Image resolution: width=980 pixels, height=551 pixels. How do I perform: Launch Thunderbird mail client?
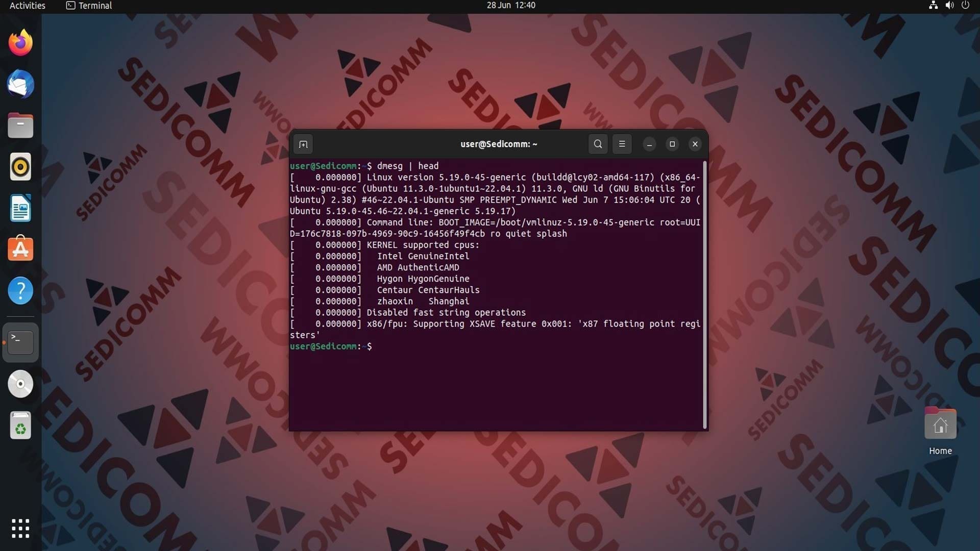click(20, 84)
